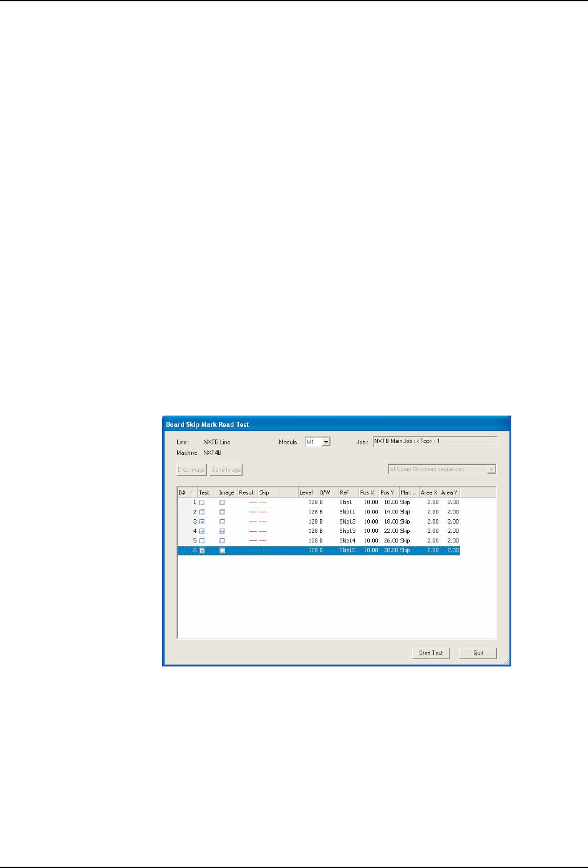Select the Skip12 reference cell

(x=347, y=522)
